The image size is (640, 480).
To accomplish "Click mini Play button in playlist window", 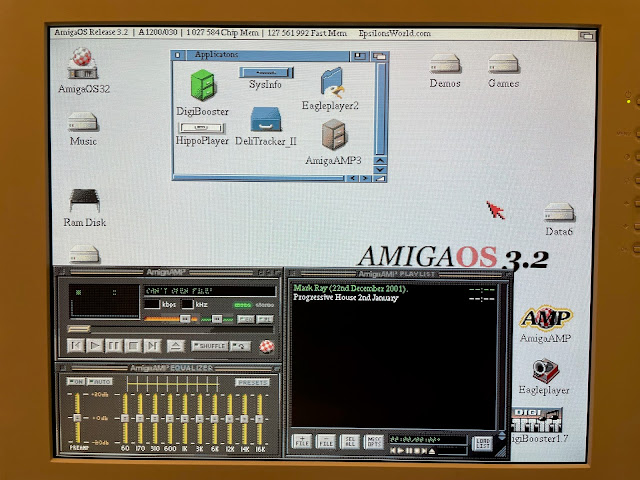I will 400,451.
